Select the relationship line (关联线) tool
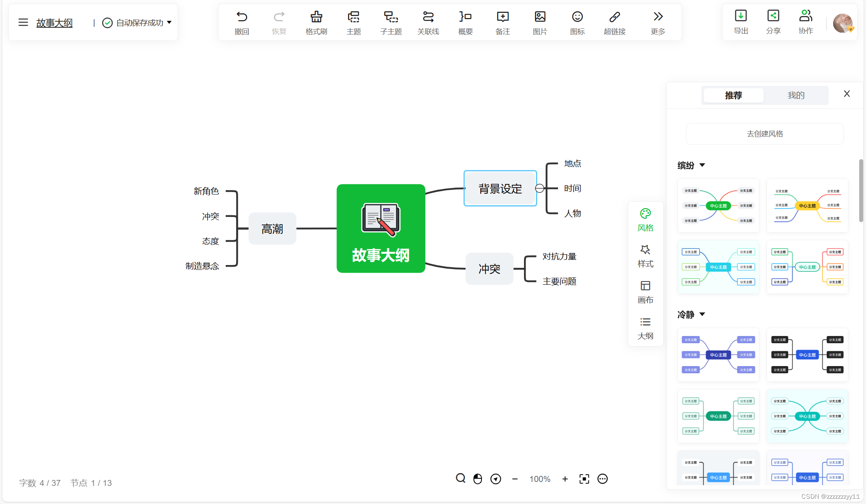The image size is (866, 504). pyautogui.click(x=428, y=17)
